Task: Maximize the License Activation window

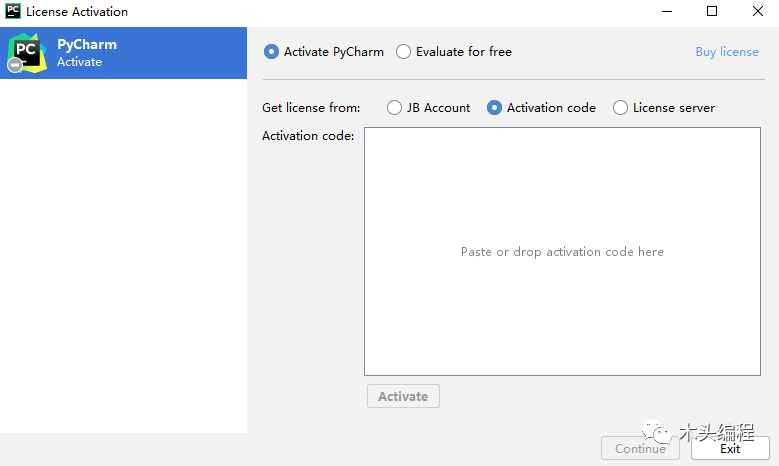Action: 712,12
